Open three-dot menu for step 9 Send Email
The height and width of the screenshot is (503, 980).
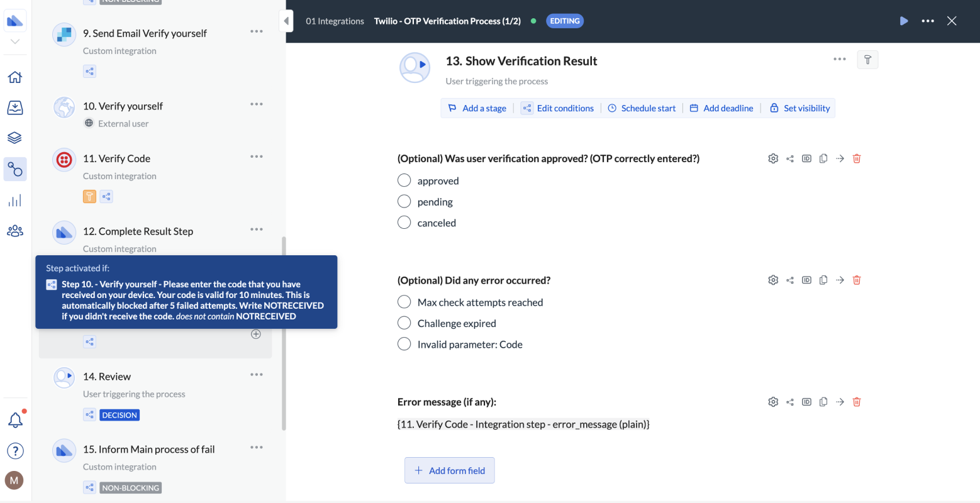(x=257, y=31)
